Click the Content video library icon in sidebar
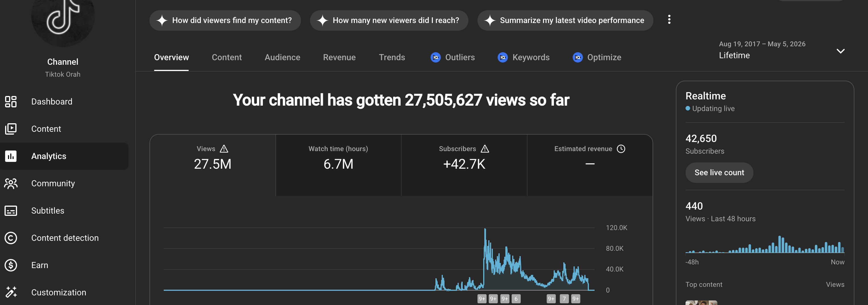Image resolution: width=868 pixels, height=305 pixels. pyautogui.click(x=11, y=129)
